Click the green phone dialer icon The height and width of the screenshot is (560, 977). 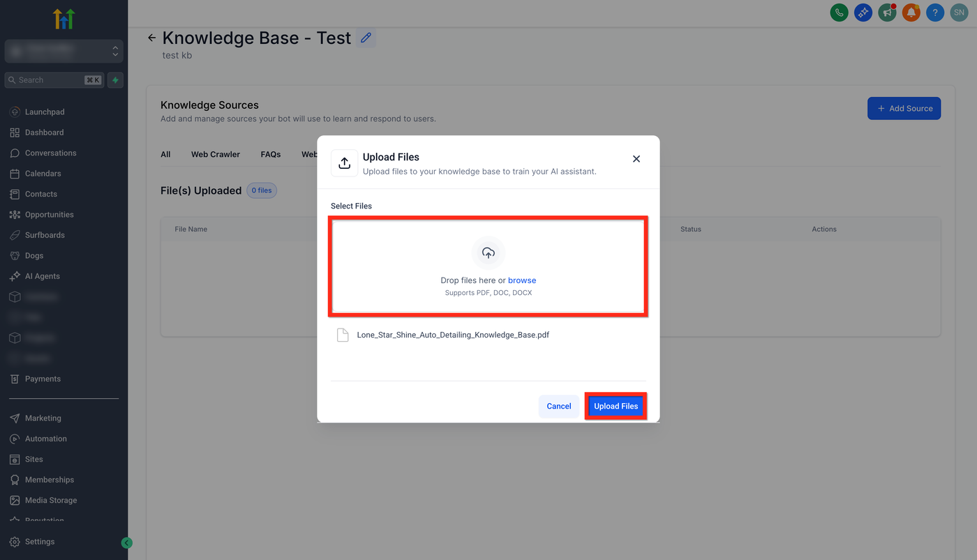[x=839, y=12]
